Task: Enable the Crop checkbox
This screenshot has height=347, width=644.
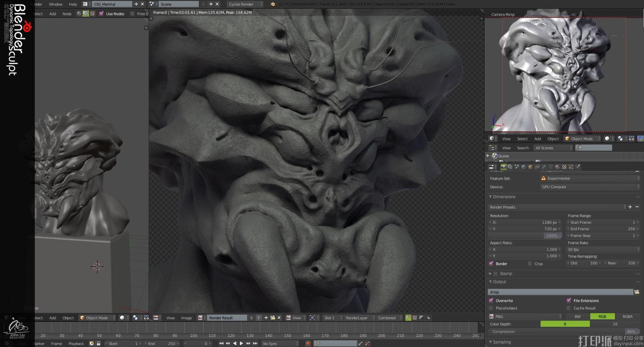Action: coord(530,264)
